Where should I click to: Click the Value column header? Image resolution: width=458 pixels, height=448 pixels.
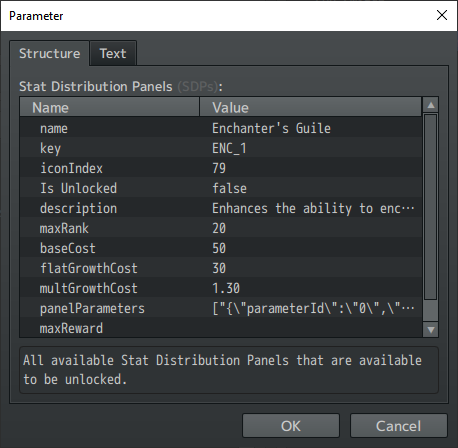(310, 107)
